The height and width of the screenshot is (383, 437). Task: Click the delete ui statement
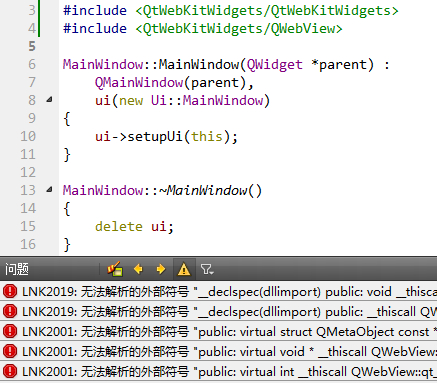(x=134, y=227)
